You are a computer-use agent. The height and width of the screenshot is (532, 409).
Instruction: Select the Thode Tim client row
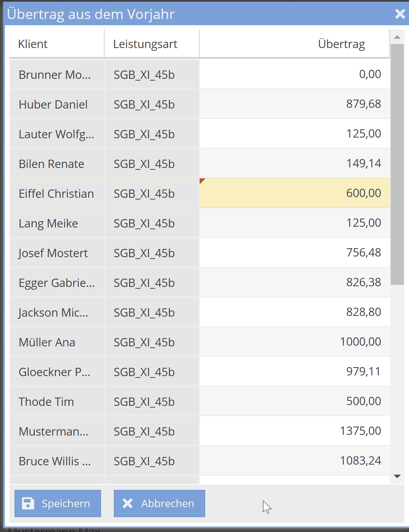pyautogui.click(x=46, y=402)
